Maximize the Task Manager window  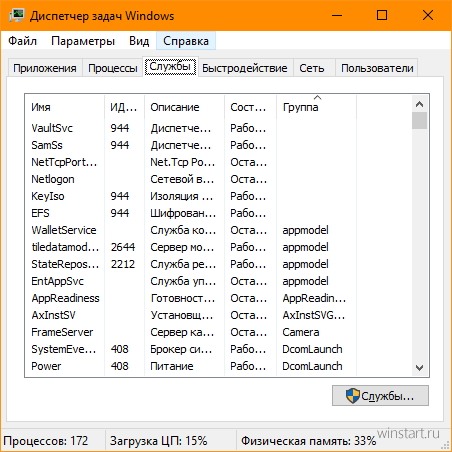tap(382, 15)
